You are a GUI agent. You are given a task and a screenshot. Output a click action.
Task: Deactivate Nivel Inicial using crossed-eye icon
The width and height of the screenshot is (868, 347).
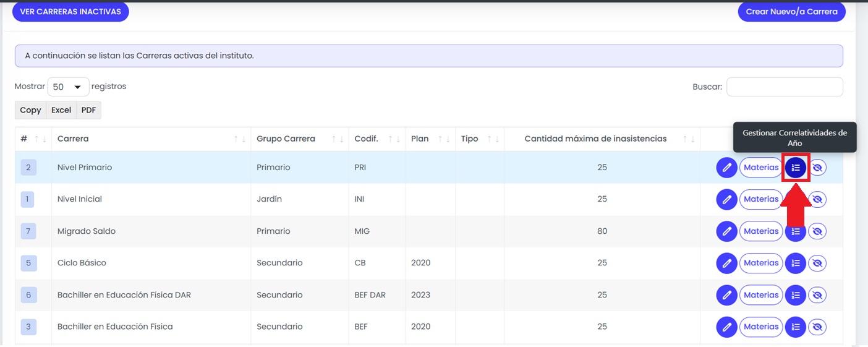pos(817,199)
